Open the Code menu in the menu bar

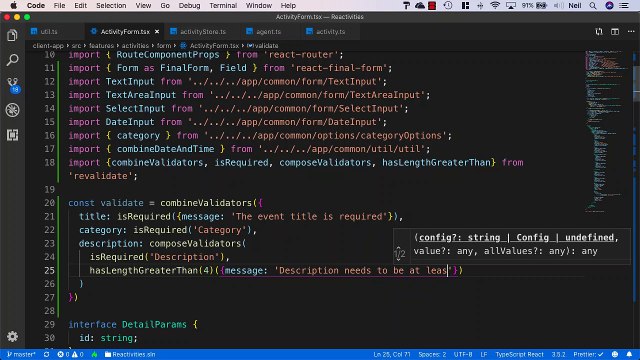pos(36,5)
